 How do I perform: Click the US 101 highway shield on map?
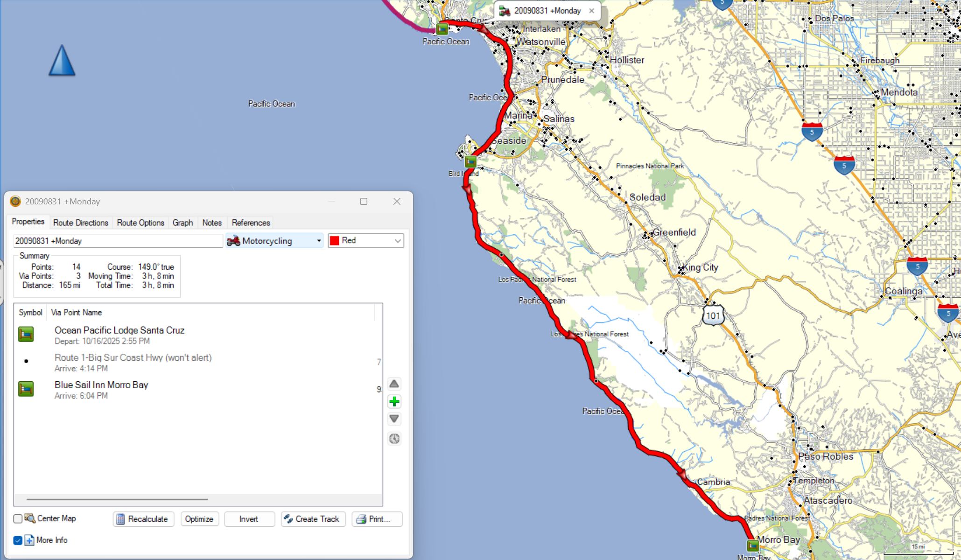[x=713, y=315]
